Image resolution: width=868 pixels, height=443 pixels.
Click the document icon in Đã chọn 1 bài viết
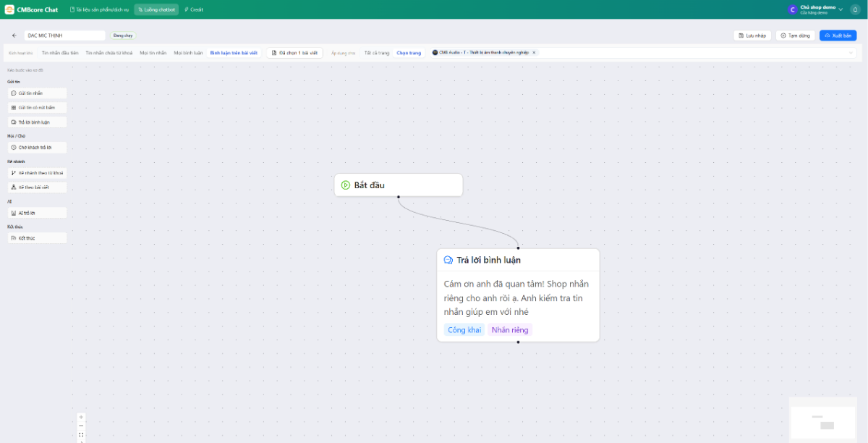[x=274, y=53]
